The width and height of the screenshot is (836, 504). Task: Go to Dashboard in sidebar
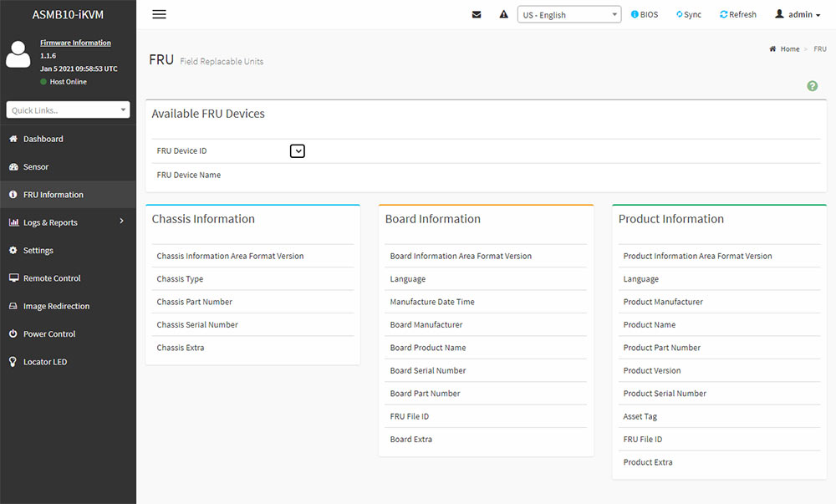coord(43,139)
